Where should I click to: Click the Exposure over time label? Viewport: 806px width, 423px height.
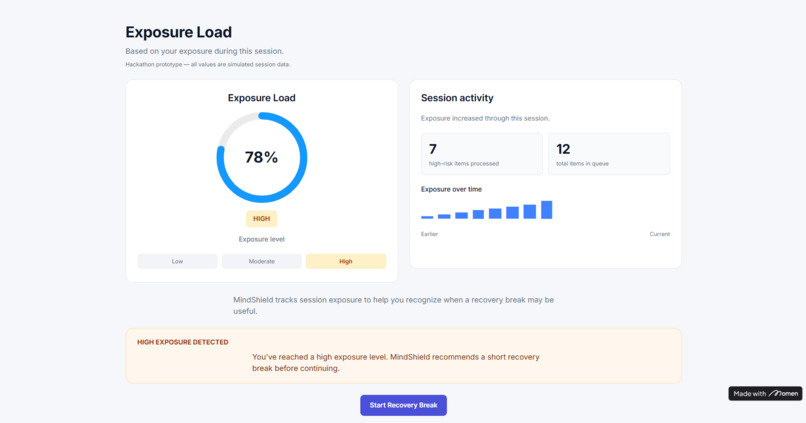[451, 189]
